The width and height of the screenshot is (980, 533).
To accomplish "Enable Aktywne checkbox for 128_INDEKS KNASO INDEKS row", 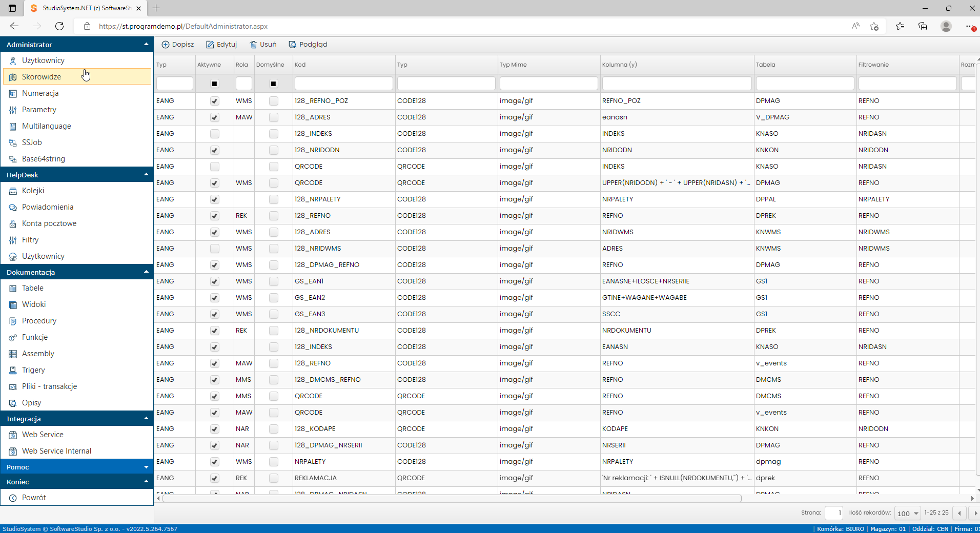I will pos(215,134).
